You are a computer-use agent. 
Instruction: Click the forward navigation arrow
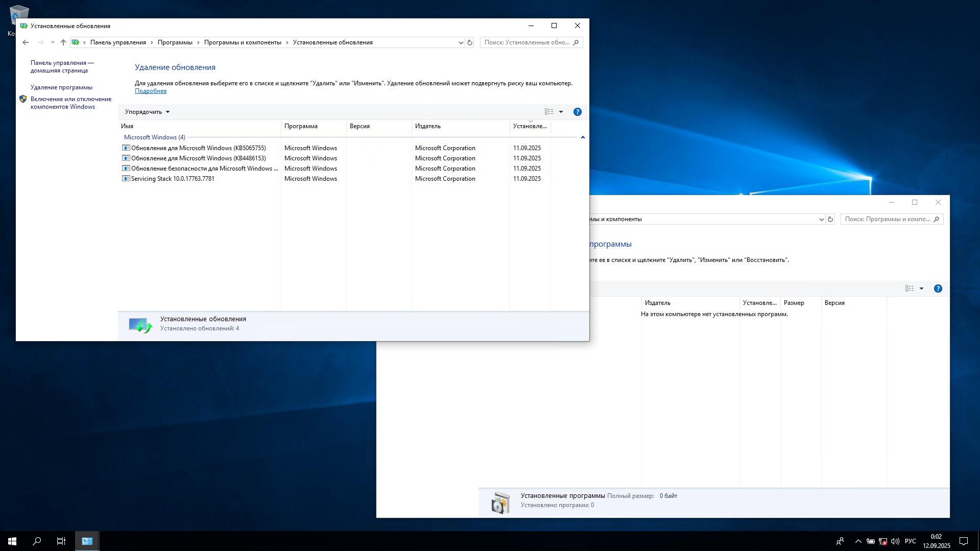[x=41, y=42]
